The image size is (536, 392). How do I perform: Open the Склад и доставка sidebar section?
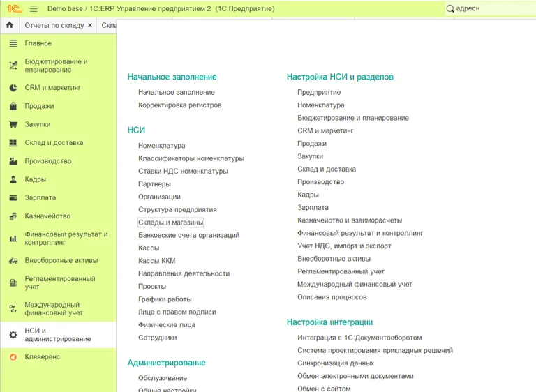[54, 143]
